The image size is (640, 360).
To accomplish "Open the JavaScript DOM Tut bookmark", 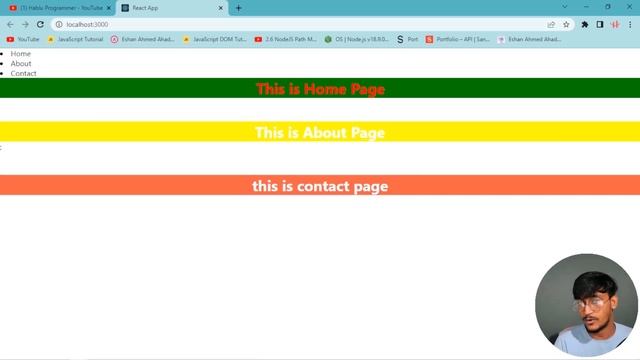I will coord(215,39).
